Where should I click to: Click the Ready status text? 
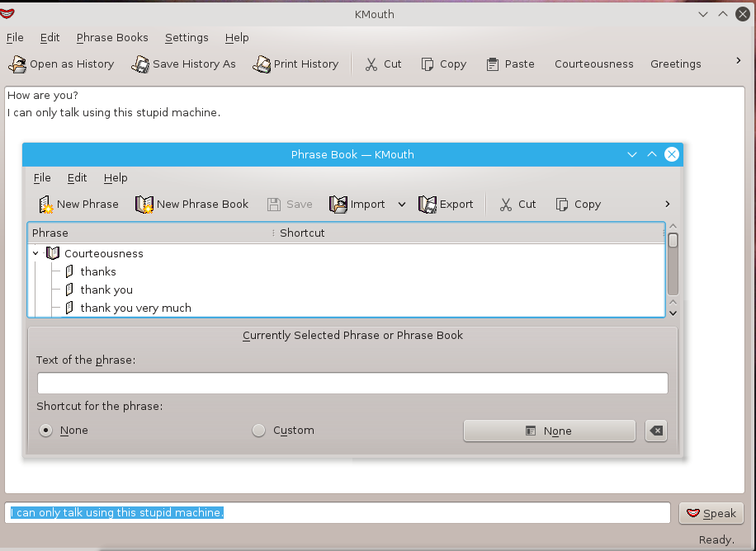click(x=716, y=539)
